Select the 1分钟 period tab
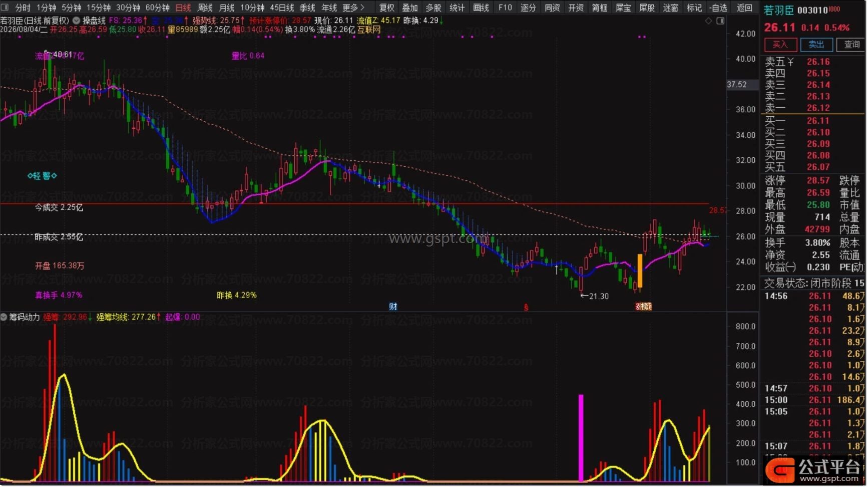Image resolution: width=868 pixels, height=487 pixels. pyautogui.click(x=46, y=8)
